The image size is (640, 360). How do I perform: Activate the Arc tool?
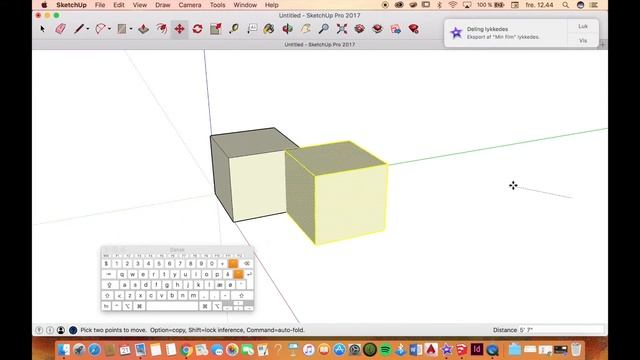[100, 29]
